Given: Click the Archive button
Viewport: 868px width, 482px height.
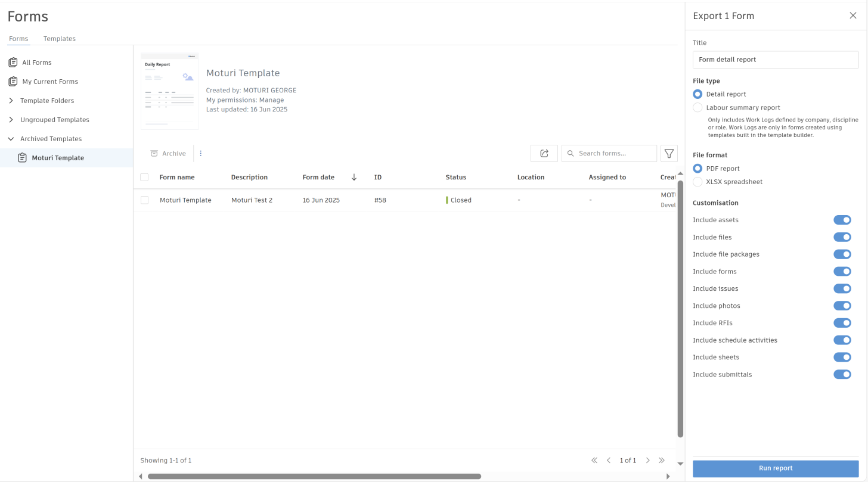Looking at the screenshot, I should pyautogui.click(x=168, y=153).
